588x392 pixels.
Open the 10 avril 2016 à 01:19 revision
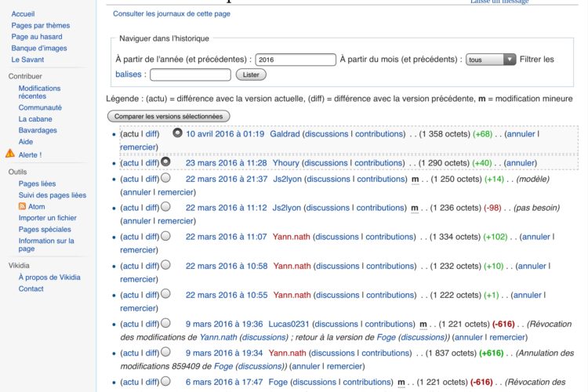click(225, 134)
